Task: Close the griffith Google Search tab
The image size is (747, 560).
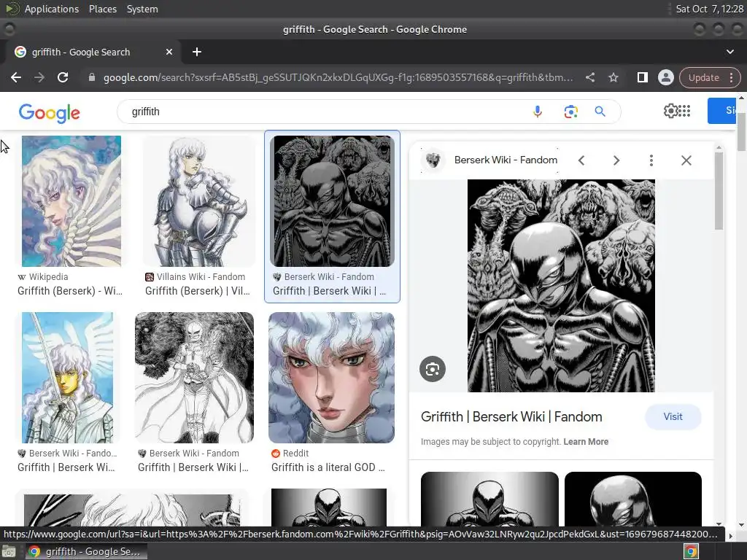Action: tap(169, 52)
